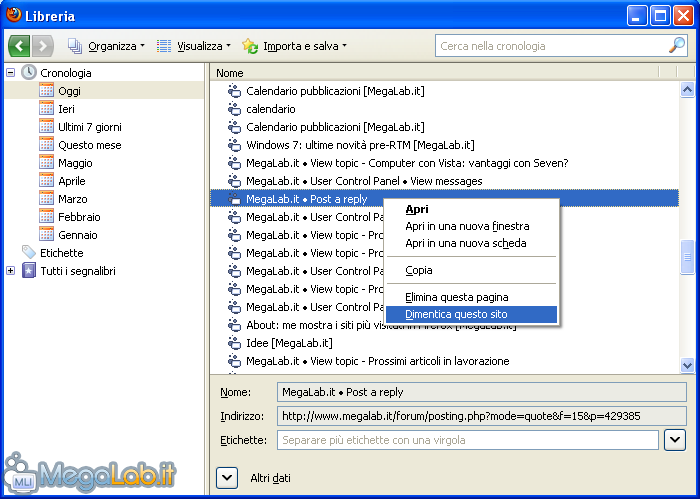Click the Etichette tag icon
The width and height of the screenshot is (700, 499).
(29, 253)
